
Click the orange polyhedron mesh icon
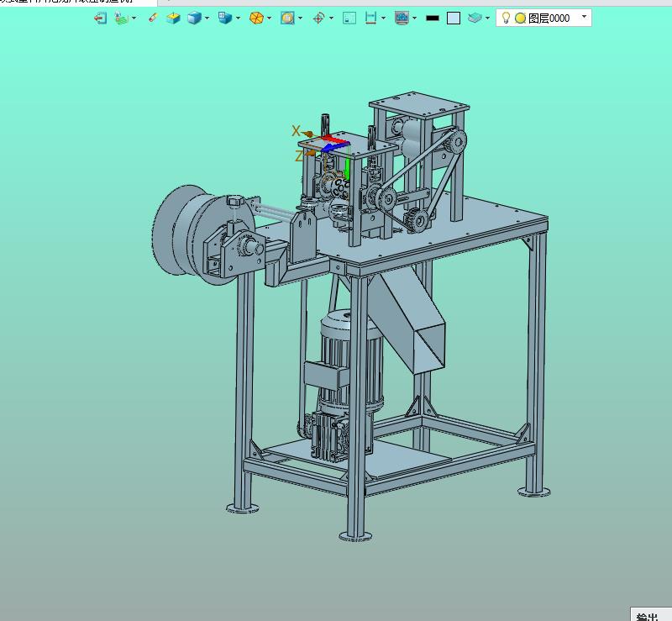(x=256, y=18)
